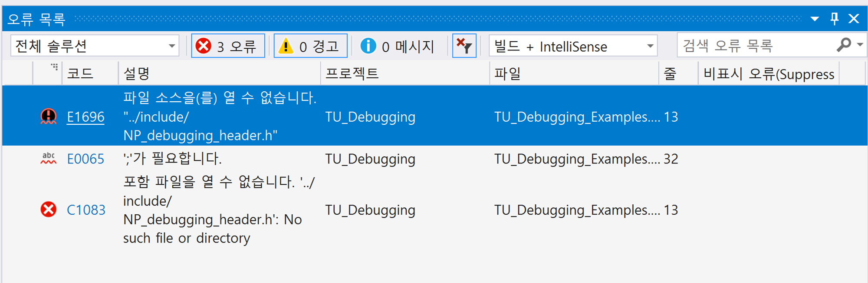Click the clear all filters icon
Viewport: 868px width, 283px height.
click(464, 46)
